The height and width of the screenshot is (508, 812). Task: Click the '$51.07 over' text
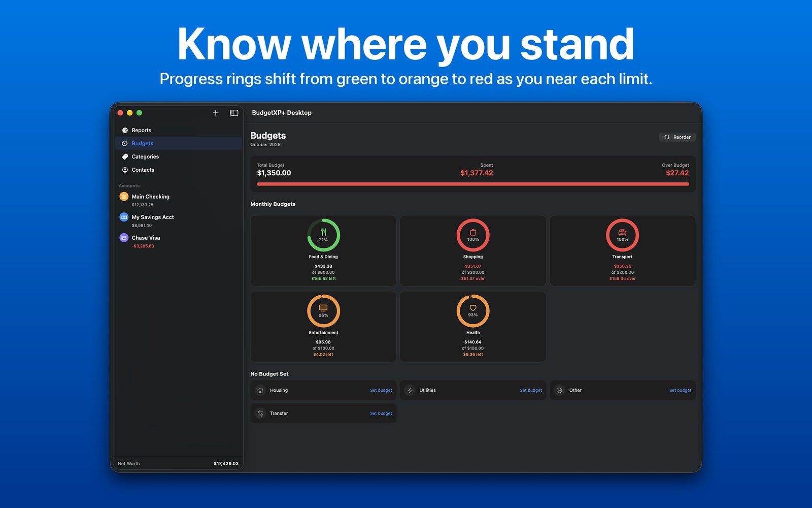point(473,279)
